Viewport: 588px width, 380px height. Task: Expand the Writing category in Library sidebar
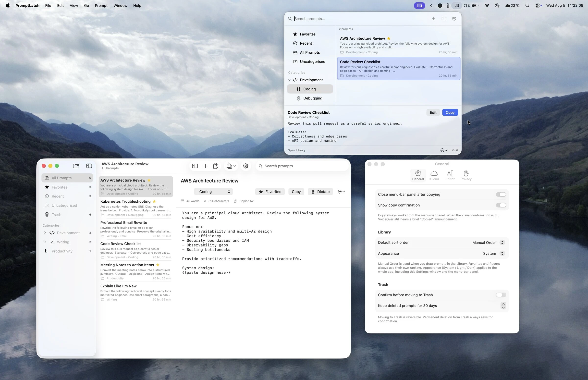coord(45,242)
